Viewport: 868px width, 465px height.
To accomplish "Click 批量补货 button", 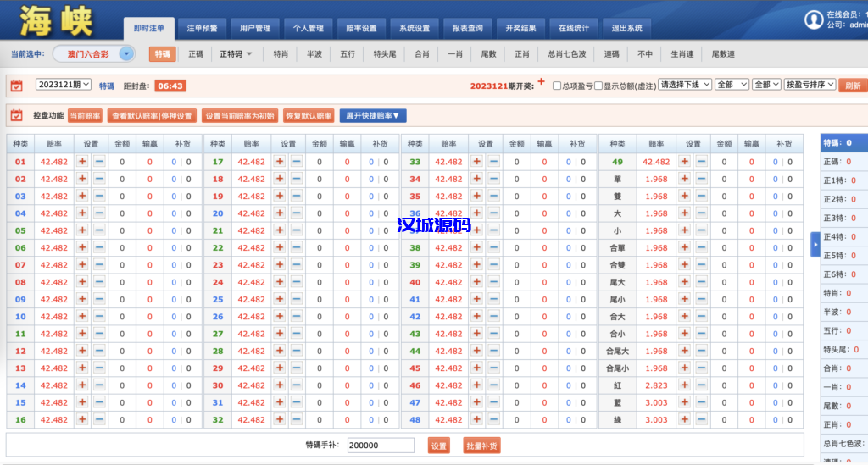I will click(481, 446).
